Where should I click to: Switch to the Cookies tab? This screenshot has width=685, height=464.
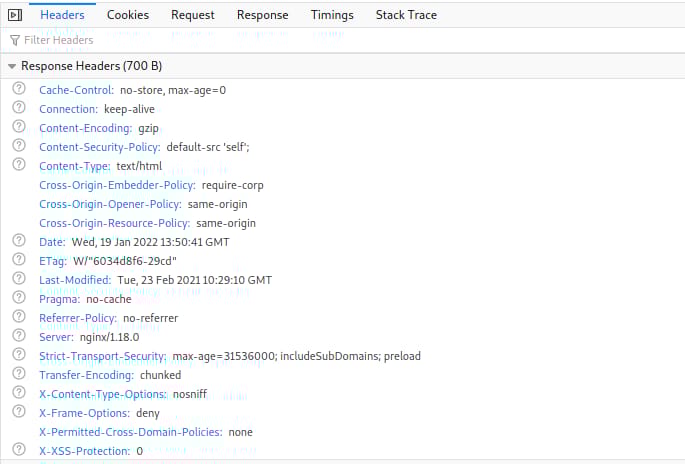tap(128, 15)
